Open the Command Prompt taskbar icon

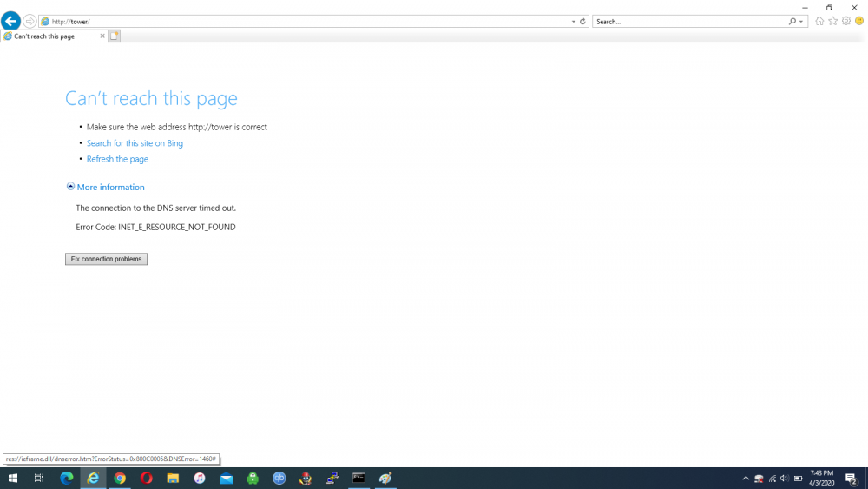tap(358, 478)
